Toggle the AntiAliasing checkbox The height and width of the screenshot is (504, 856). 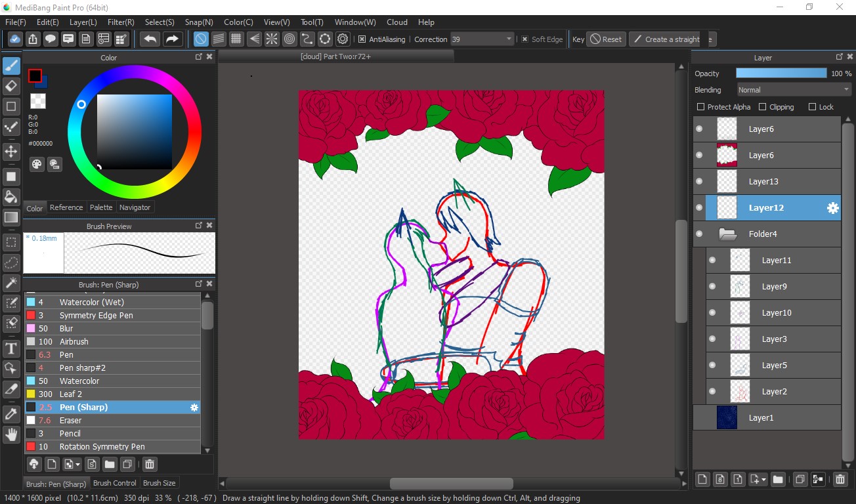coord(362,39)
